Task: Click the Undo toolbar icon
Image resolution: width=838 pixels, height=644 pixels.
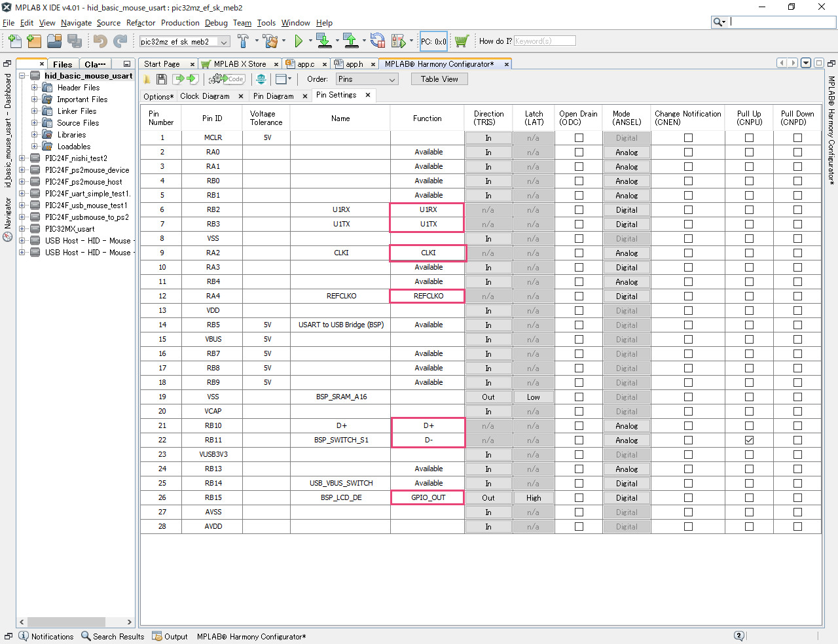Action: [x=100, y=41]
